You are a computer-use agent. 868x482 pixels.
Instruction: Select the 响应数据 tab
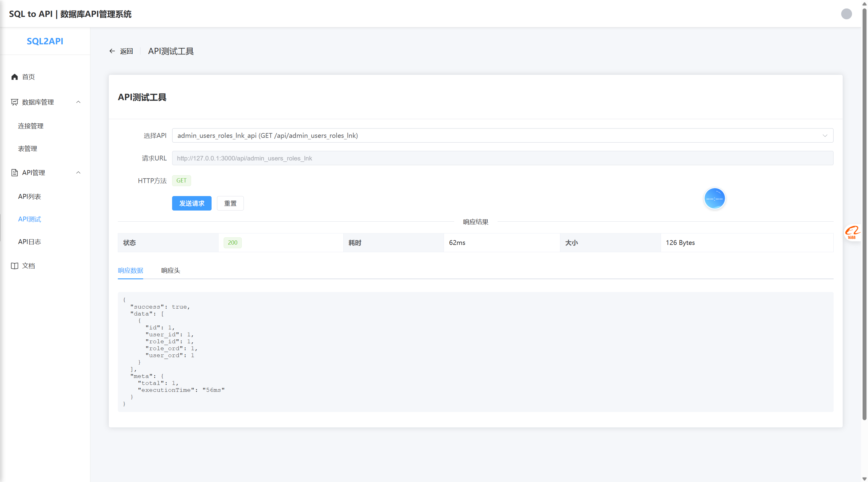pos(131,271)
